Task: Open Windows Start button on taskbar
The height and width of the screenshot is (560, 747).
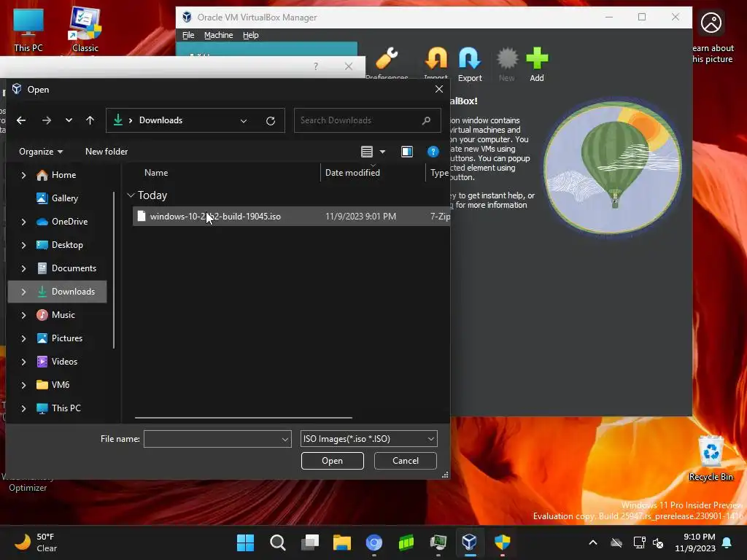Action: point(245,542)
